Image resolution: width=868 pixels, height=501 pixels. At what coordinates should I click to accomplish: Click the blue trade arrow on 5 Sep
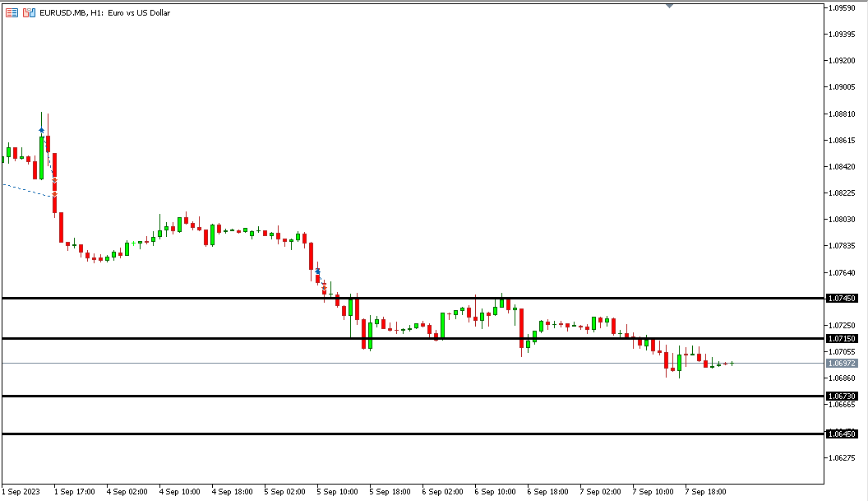317,271
